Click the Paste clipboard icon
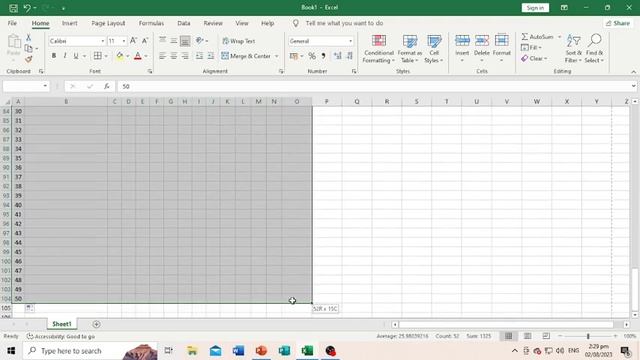 [x=13, y=42]
